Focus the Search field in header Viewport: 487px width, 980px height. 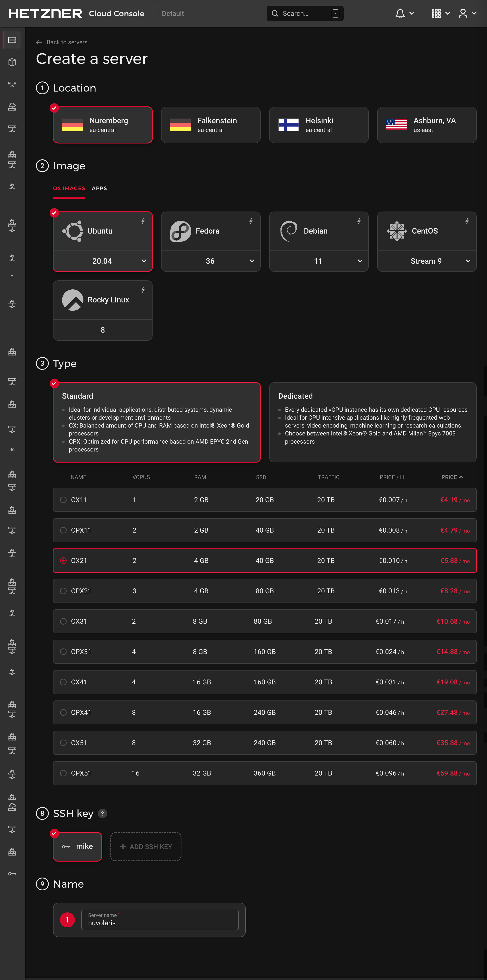coord(305,13)
